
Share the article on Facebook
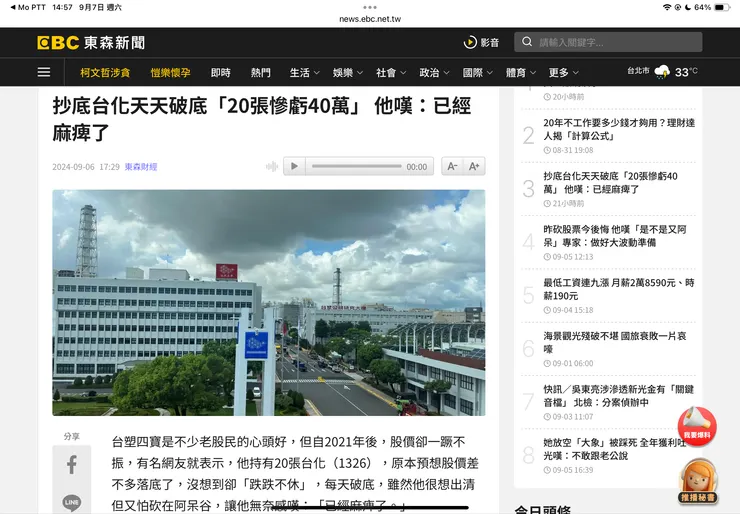[x=72, y=464]
